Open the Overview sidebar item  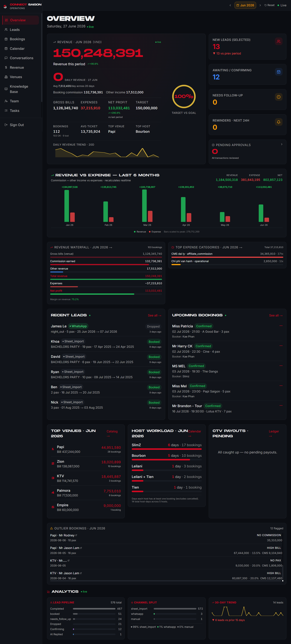click(20, 20)
